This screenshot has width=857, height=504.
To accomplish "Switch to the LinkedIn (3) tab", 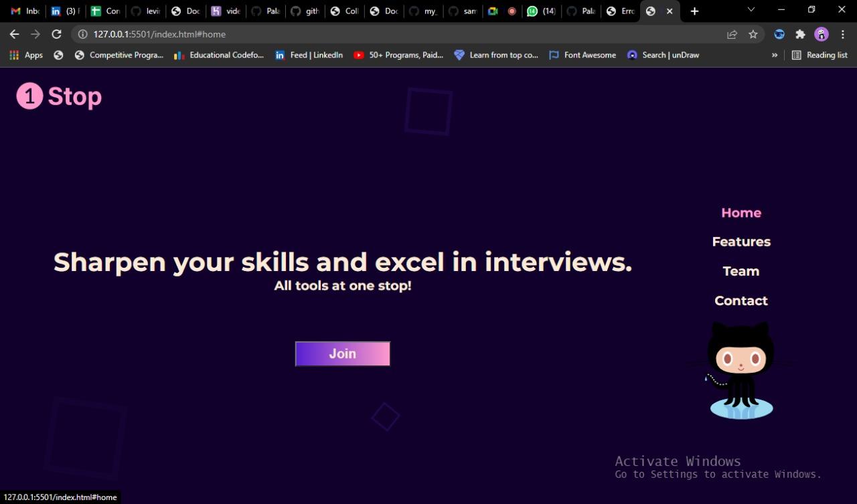I will [65, 11].
